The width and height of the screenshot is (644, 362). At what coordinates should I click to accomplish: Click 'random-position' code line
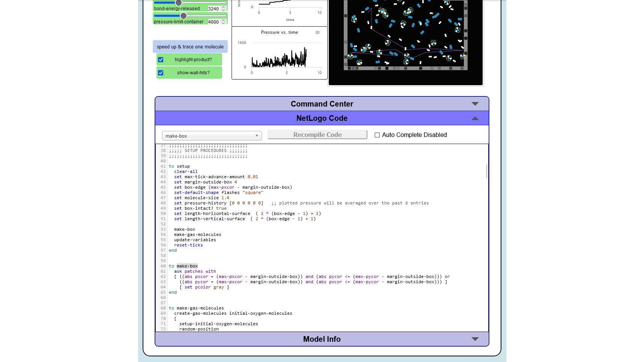pos(199,329)
